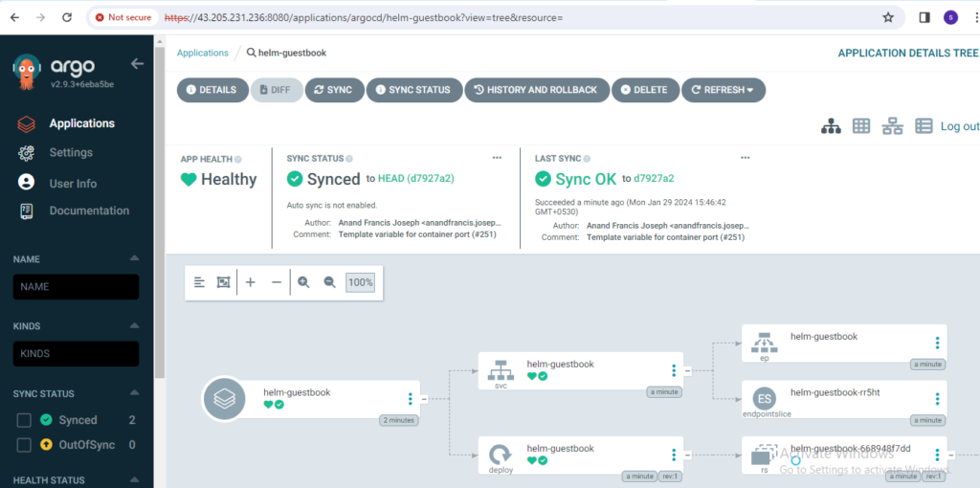Collapse the HEALTH STATUS filter section
The height and width of the screenshot is (488, 980).
pyautogui.click(x=134, y=480)
